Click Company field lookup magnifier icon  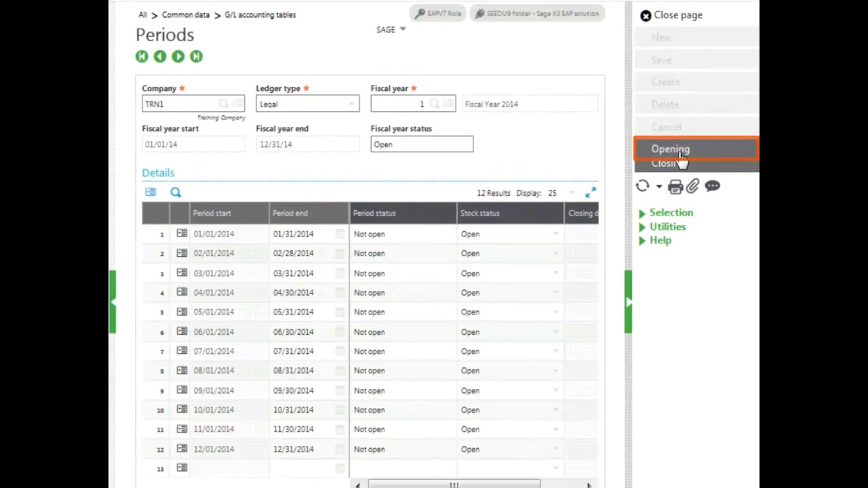pyautogui.click(x=223, y=104)
